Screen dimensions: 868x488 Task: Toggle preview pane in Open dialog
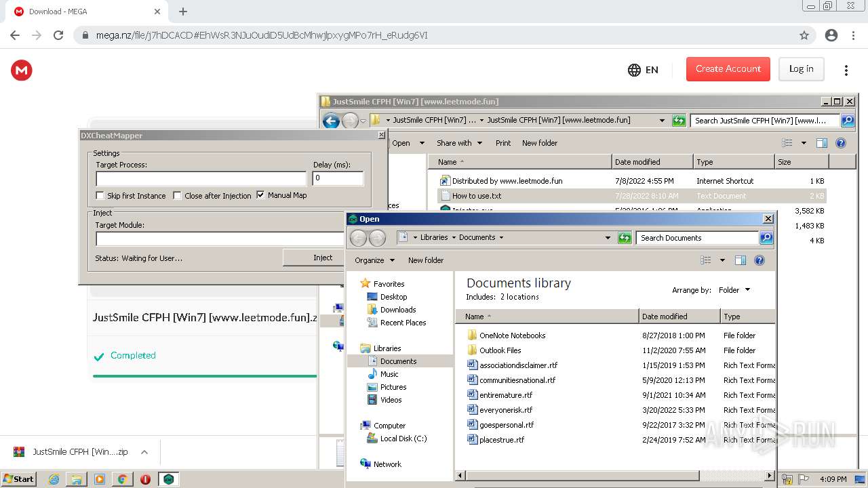[x=741, y=260]
